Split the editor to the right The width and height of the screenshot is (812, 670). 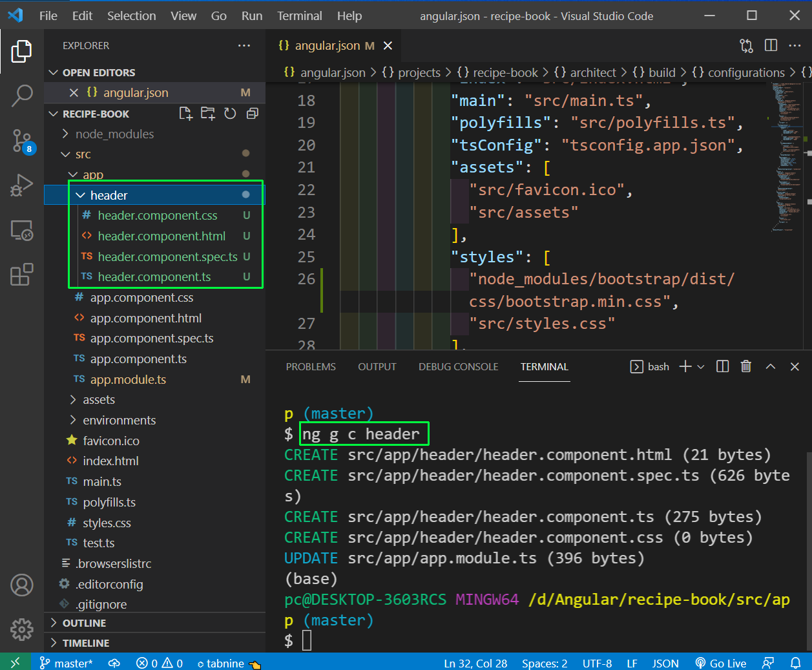pyautogui.click(x=771, y=45)
